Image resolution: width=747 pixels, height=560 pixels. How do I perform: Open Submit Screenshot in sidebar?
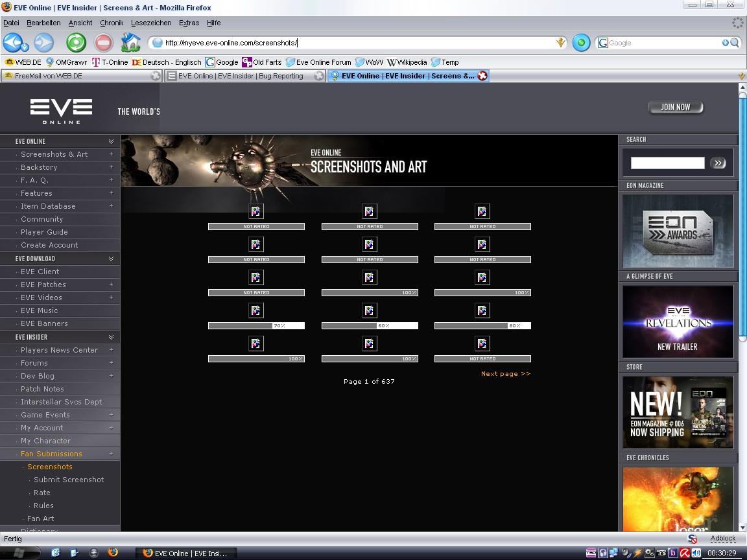point(69,480)
